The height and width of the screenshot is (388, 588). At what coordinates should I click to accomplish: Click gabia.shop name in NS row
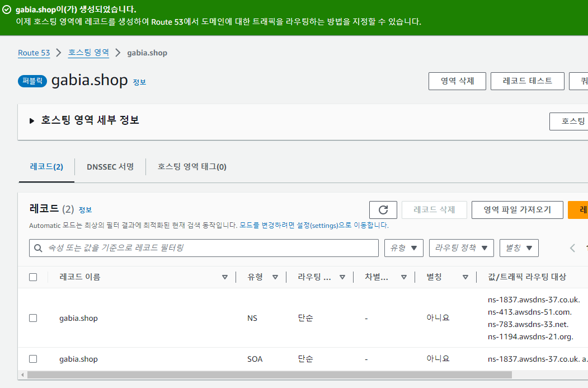pyautogui.click(x=78, y=318)
